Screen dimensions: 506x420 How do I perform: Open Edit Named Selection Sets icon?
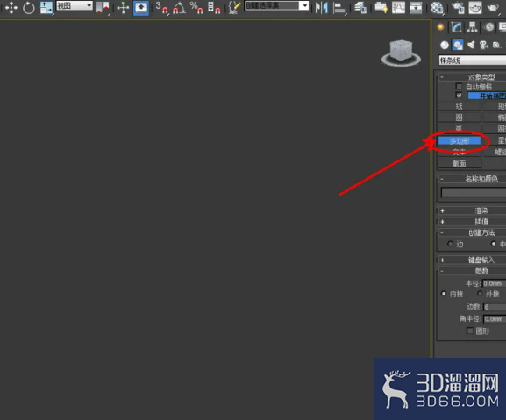(234, 7)
